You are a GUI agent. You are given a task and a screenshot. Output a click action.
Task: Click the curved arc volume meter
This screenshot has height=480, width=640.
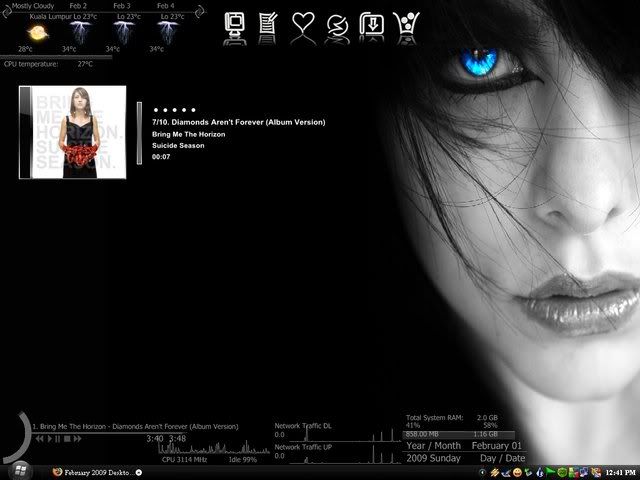(x=20, y=439)
